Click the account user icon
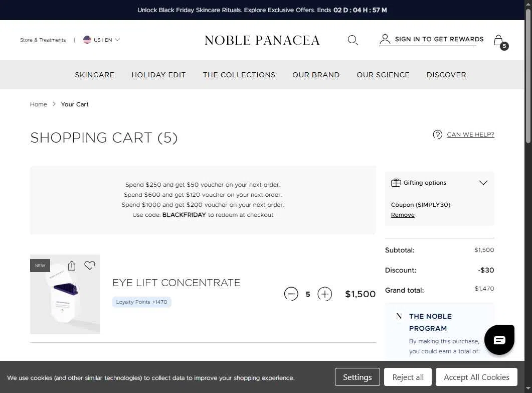Viewport: 532px width, 393px height. (385, 39)
